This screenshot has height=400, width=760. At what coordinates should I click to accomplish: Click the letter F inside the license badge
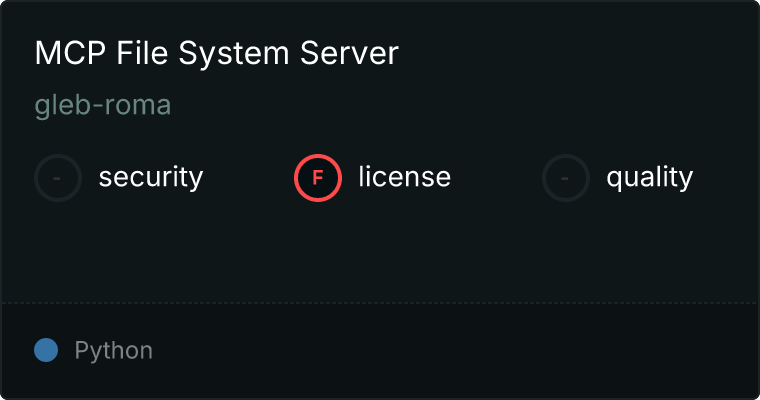pos(318,178)
